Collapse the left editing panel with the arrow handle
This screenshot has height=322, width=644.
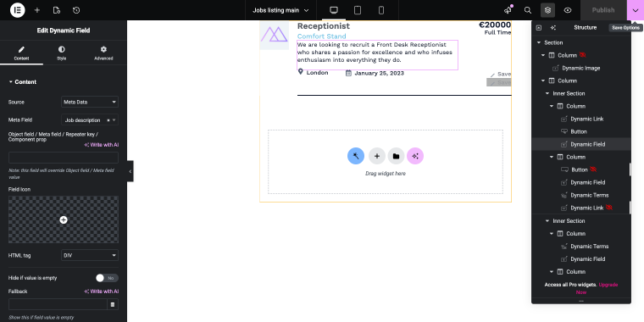point(130,171)
